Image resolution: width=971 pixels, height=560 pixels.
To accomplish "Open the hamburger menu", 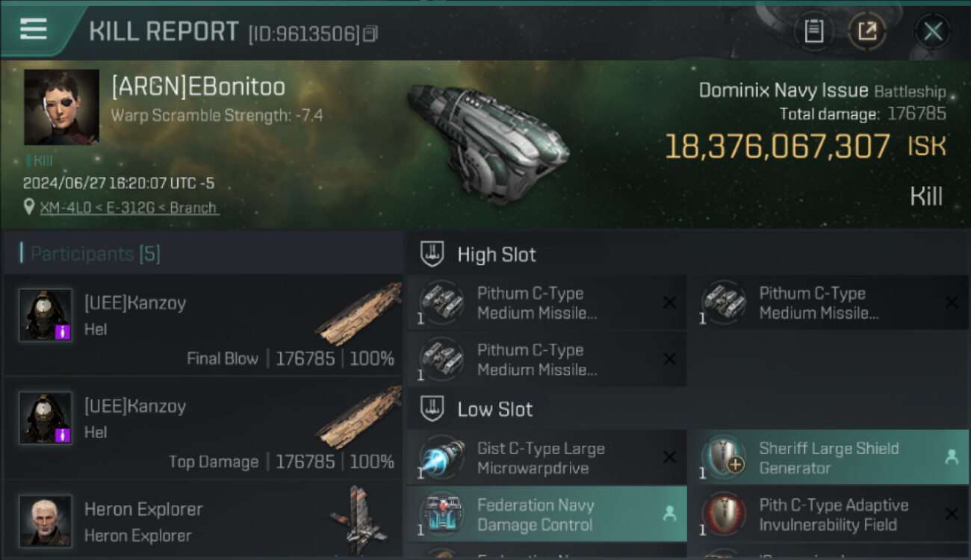I will 34,29.
